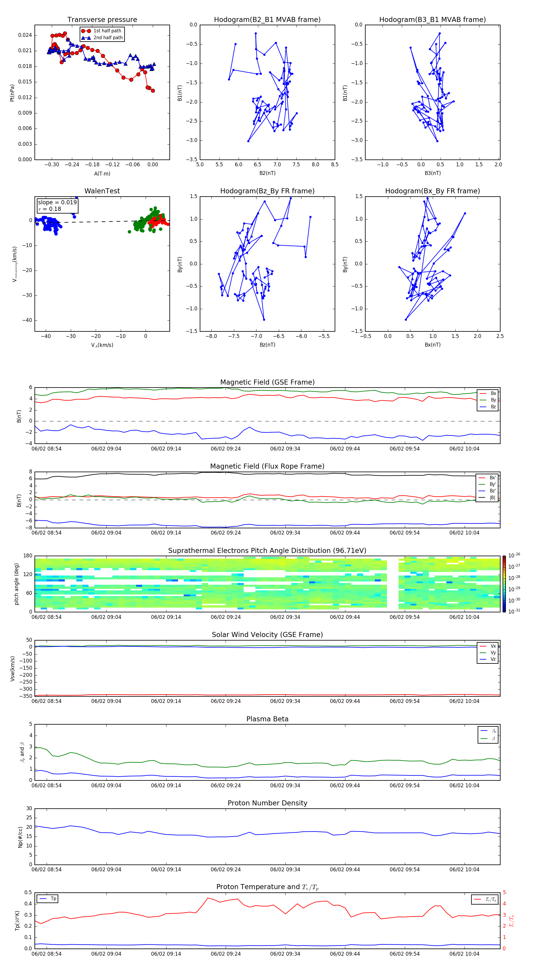Click 'Bx' legend entry in GSE panel
Screen dimensions: 535x980
(488, 393)
